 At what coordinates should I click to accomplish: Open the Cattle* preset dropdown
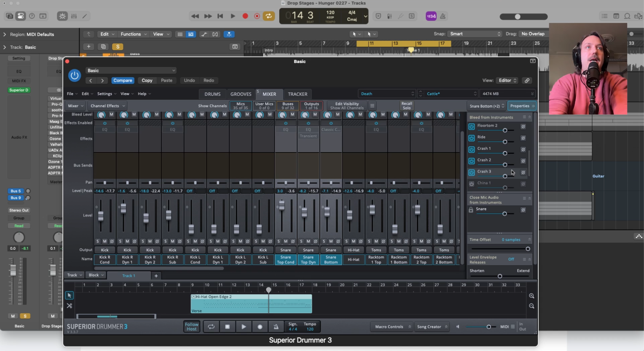click(x=451, y=94)
